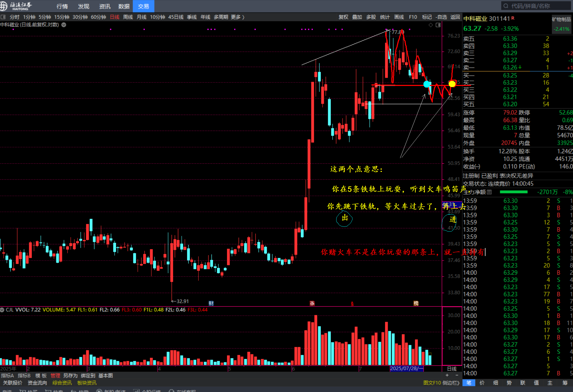This screenshot has width=573, height=392.
Task: Focus the 代码/拼音/名称 search field
Action: point(536,6)
